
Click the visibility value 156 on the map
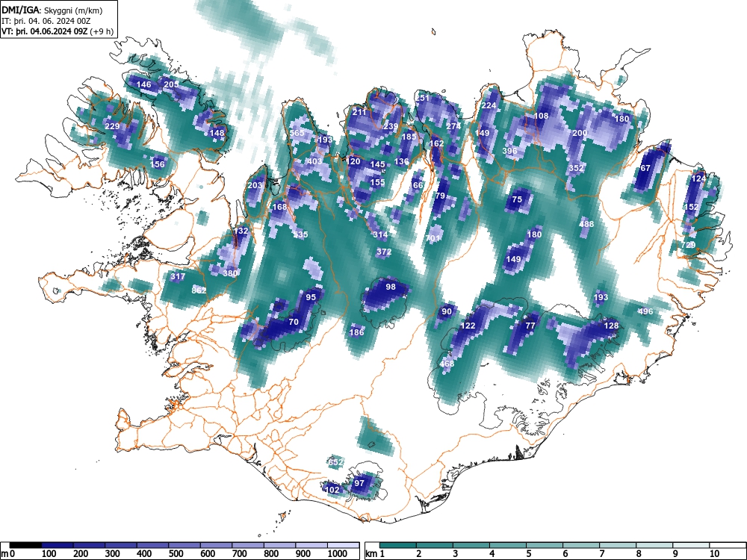(157, 164)
